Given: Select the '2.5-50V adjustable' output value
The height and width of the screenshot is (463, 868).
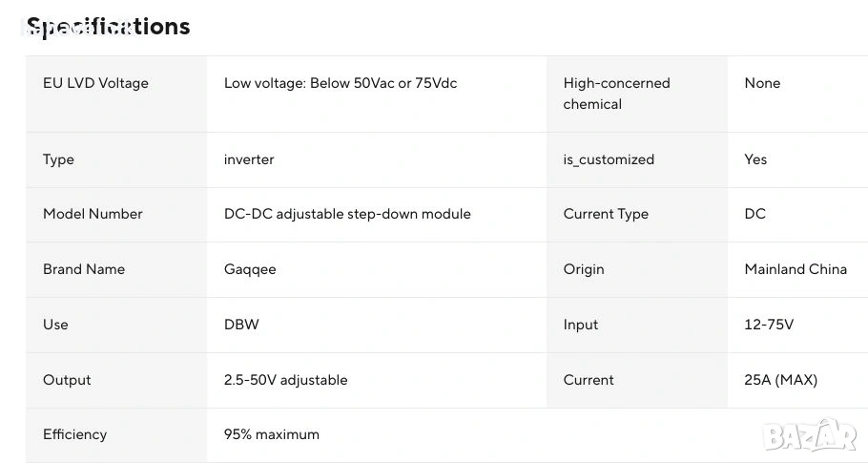Looking at the screenshot, I should (285, 380).
